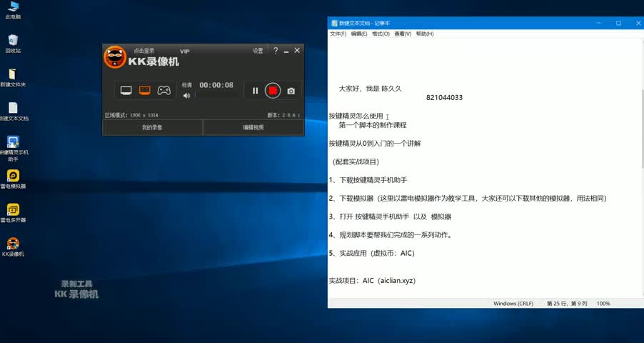Screen dimensions: 644x343
Task: Stop recording with red square button
Action: pyautogui.click(x=272, y=91)
